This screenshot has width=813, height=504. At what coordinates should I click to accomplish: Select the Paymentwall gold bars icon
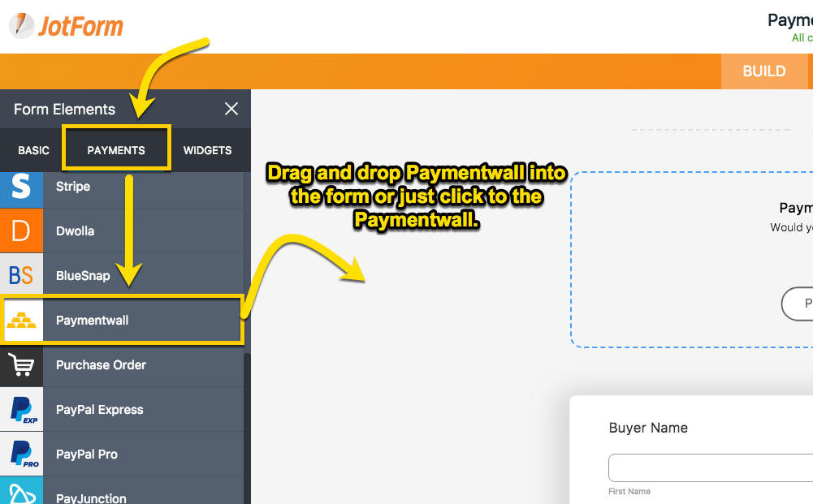point(21,320)
